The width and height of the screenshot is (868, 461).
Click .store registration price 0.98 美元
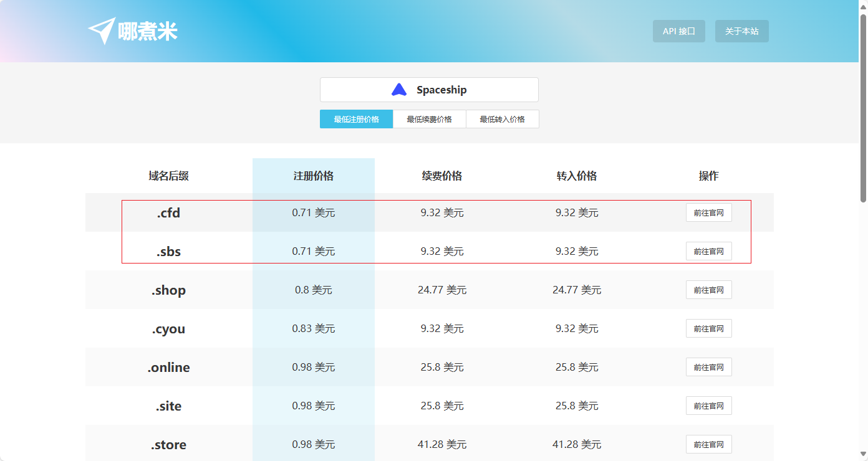314,444
